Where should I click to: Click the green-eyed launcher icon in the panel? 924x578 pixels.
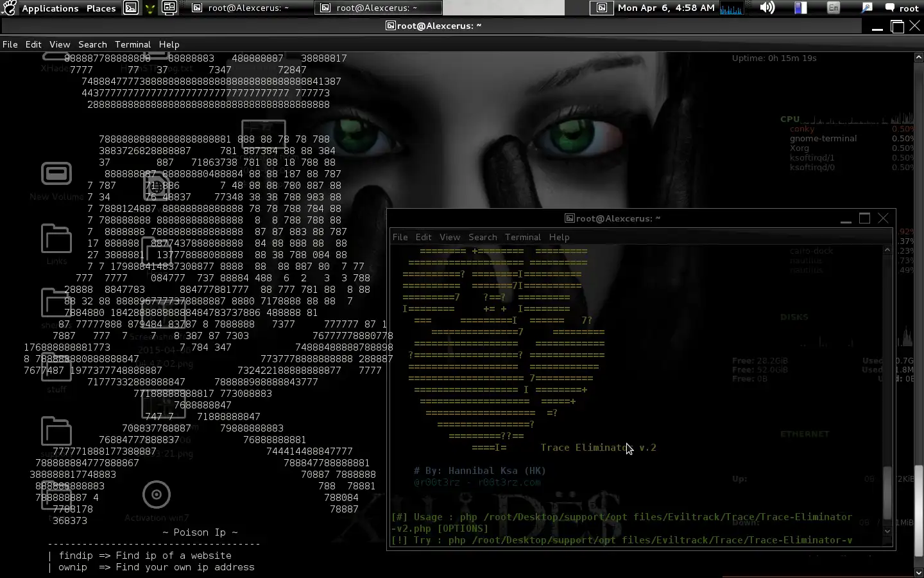pyautogui.click(x=150, y=8)
